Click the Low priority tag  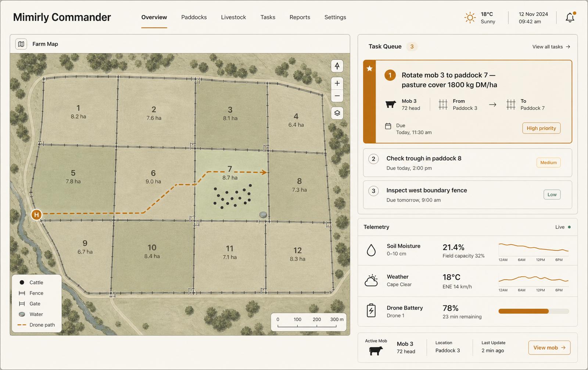tap(552, 195)
